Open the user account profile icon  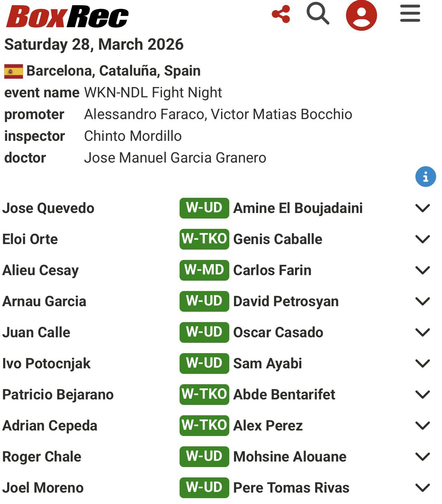361,15
